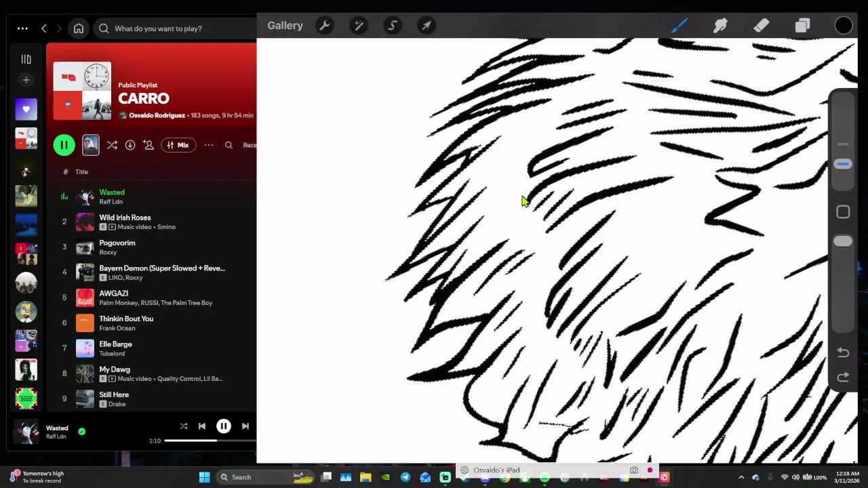Open File Explorer from the taskbar
Screen dimensions: 868x488
366,477
